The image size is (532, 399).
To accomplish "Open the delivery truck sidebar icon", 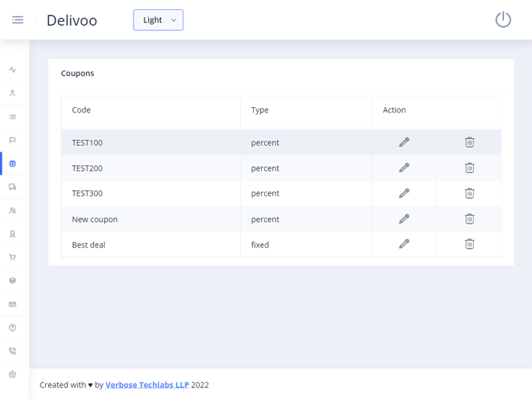I will [12, 187].
